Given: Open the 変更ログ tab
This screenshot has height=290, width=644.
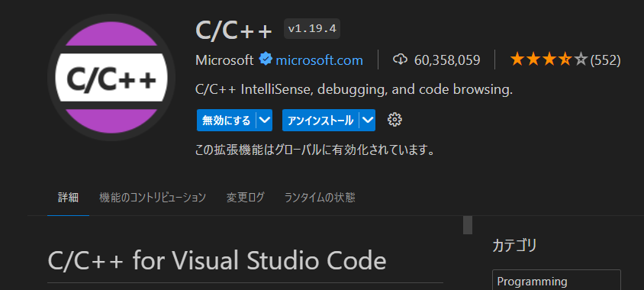Looking at the screenshot, I should [x=245, y=198].
